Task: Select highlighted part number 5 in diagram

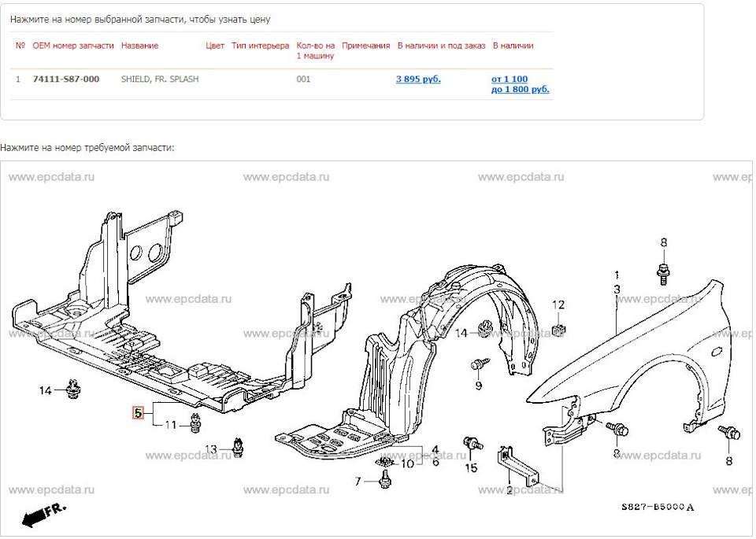Action: point(139,413)
